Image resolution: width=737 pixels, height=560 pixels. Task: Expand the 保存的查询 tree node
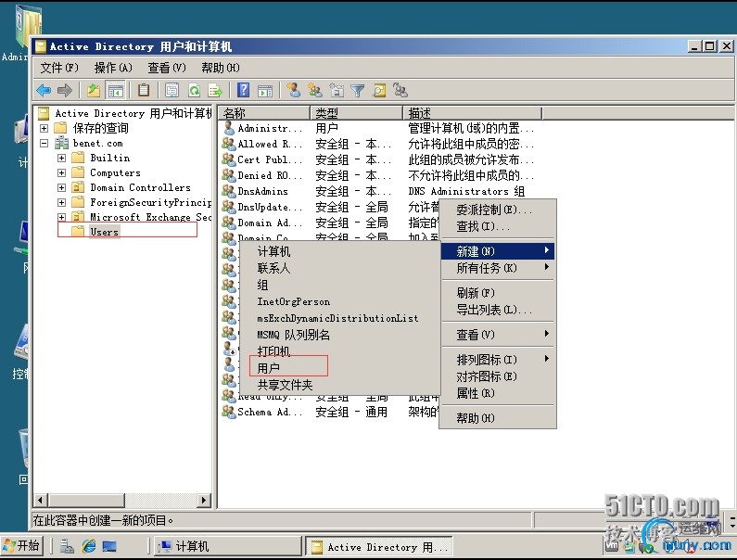click(44, 128)
